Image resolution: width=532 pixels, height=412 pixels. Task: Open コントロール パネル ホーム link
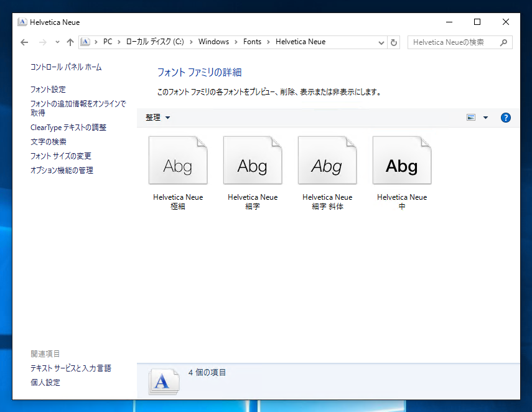(66, 67)
